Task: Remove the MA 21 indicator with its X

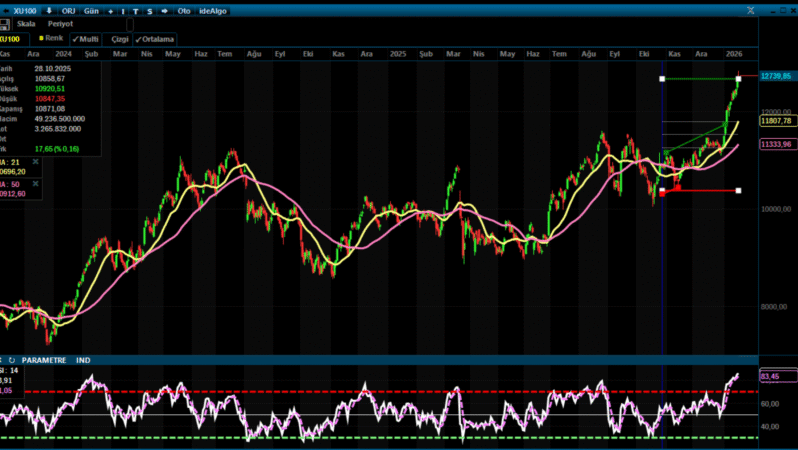Action: click(x=36, y=161)
